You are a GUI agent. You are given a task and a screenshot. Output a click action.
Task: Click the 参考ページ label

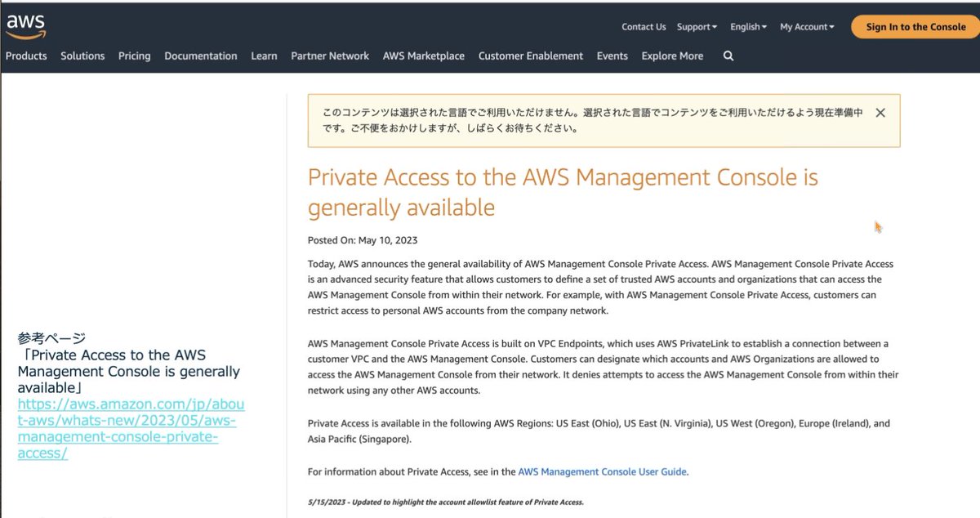51,338
